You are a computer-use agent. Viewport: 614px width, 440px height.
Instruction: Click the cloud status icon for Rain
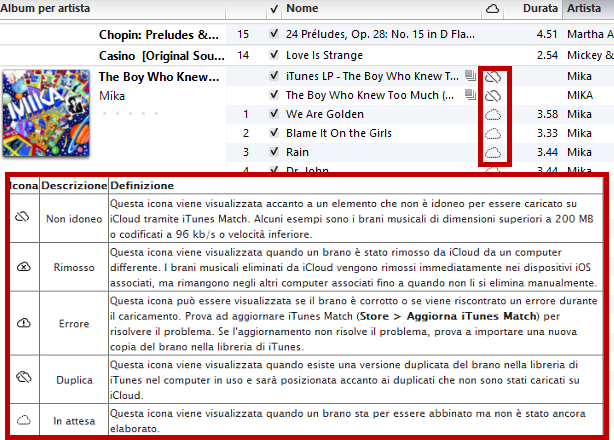493,153
